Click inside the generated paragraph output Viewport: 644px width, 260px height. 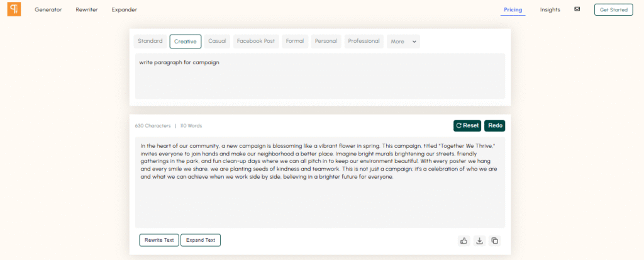tap(320, 183)
